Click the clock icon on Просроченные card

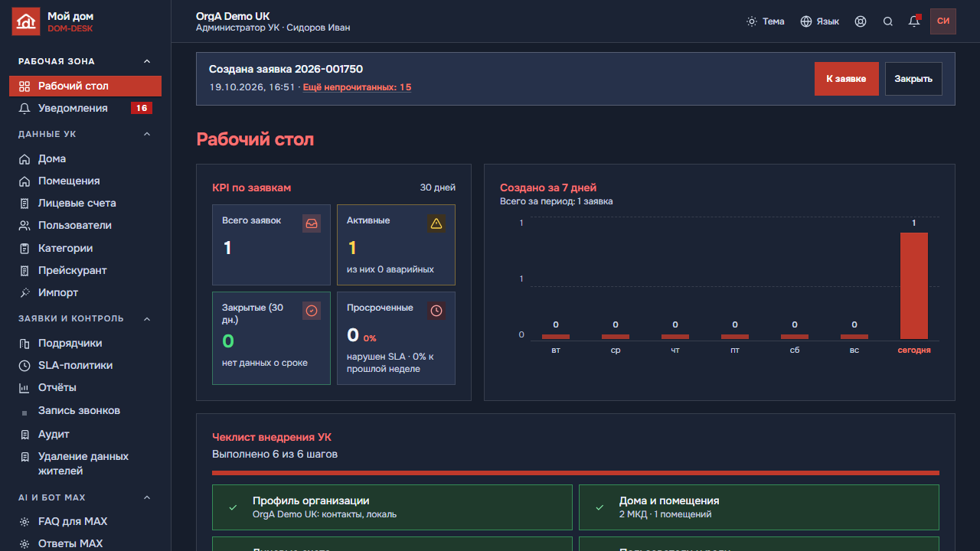point(436,311)
